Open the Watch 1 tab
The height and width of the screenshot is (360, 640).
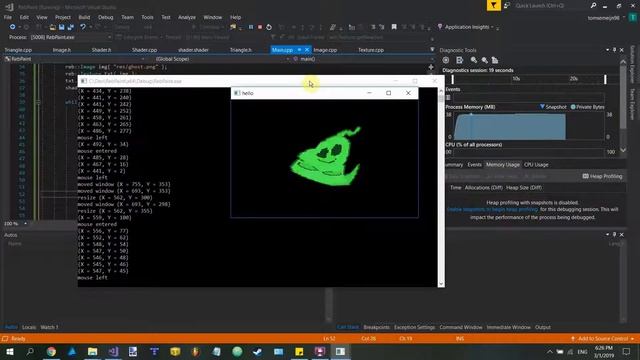pos(49,327)
